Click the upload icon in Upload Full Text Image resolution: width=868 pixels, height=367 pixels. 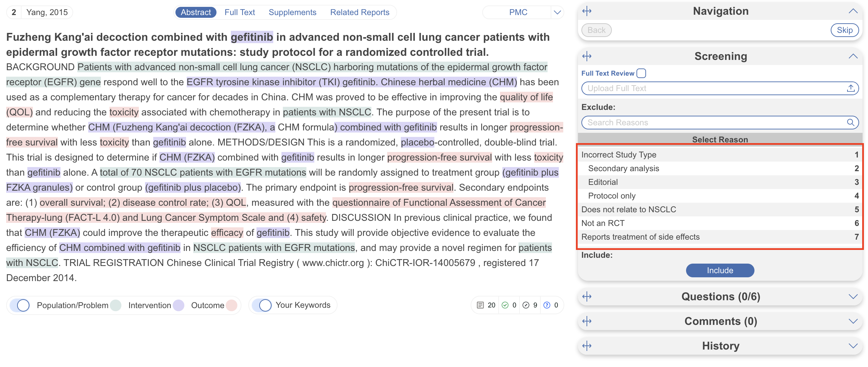[851, 88]
